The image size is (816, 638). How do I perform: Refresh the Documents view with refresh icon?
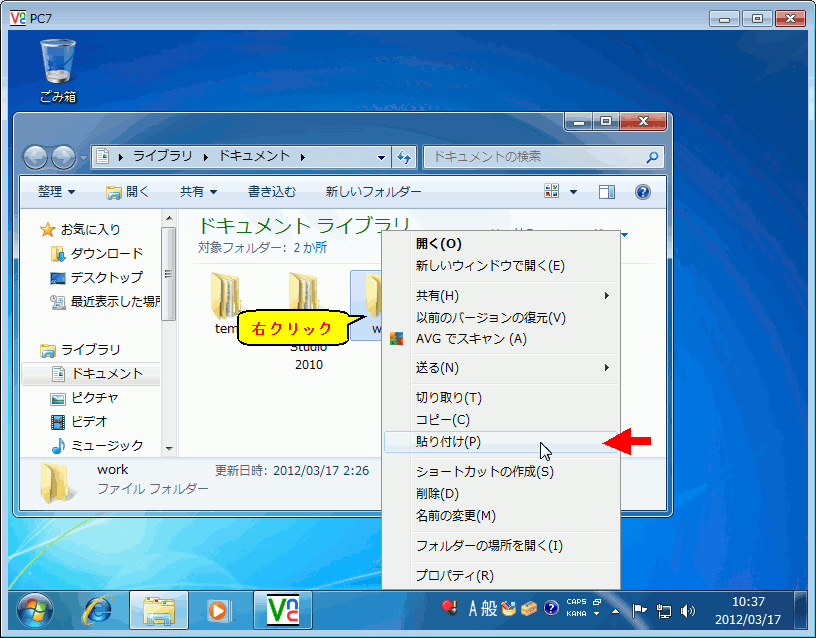click(402, 156)
